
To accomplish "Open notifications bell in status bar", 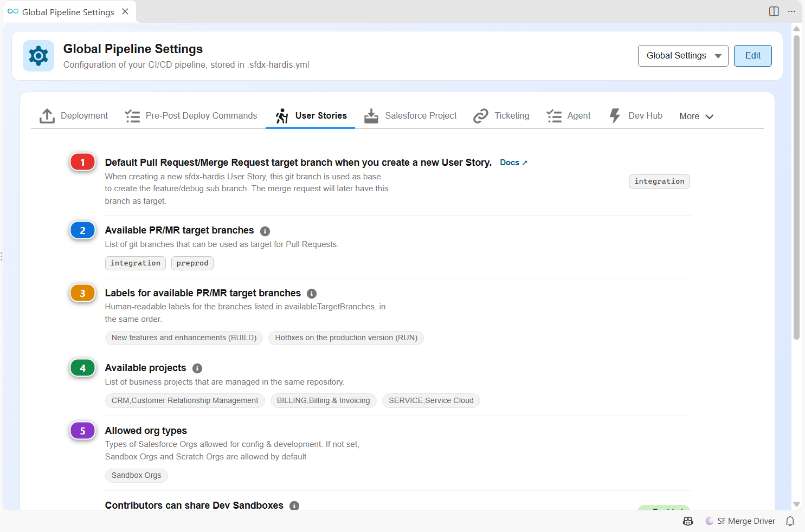I will pyautogui.click(x=790, y=521).
